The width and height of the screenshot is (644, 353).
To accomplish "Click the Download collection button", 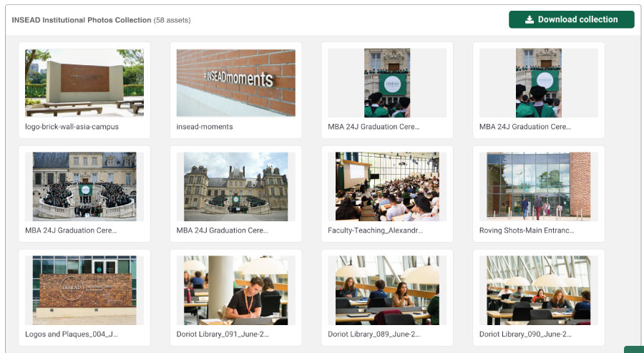I will tap(571, 19).
